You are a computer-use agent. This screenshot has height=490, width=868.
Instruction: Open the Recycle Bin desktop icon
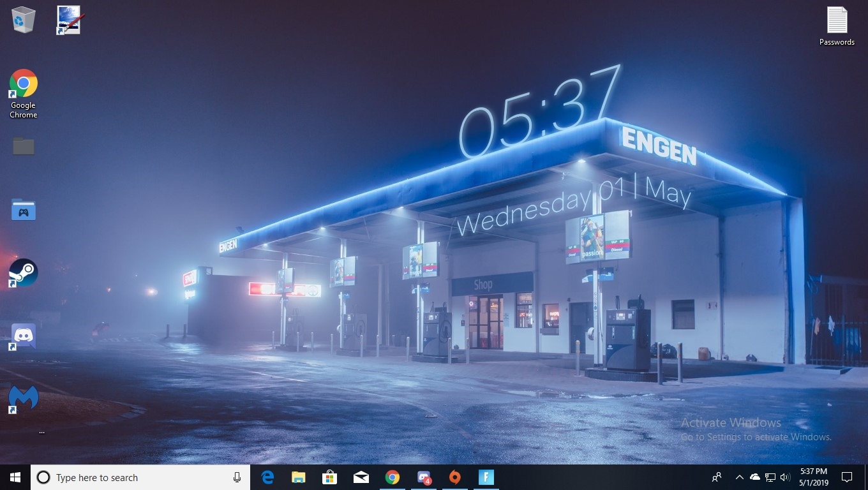click(24, 20)
